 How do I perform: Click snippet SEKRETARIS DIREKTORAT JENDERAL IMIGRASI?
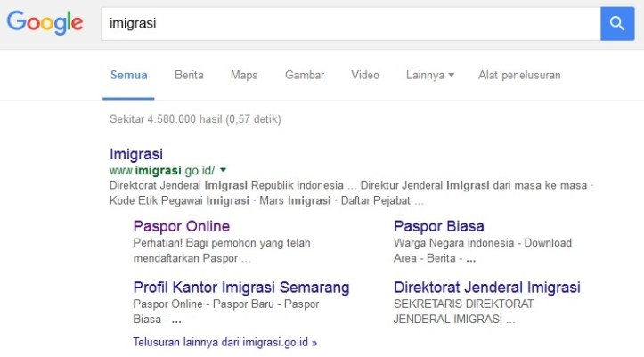tap(463, 312)
